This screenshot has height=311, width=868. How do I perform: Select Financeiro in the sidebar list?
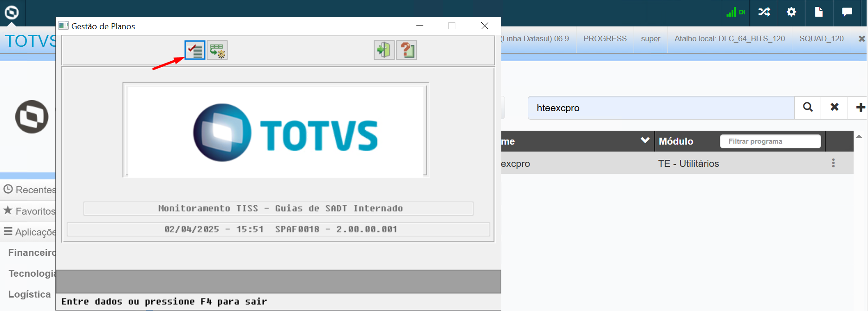pyautogui.click(x=32, y=253)
